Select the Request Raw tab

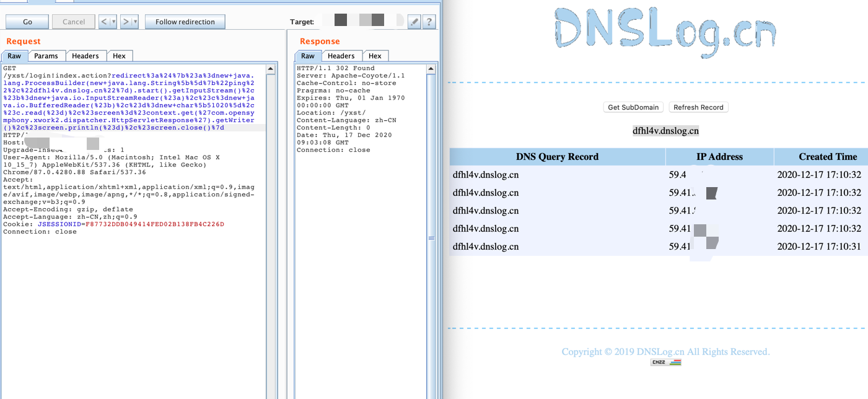point(14,56)
